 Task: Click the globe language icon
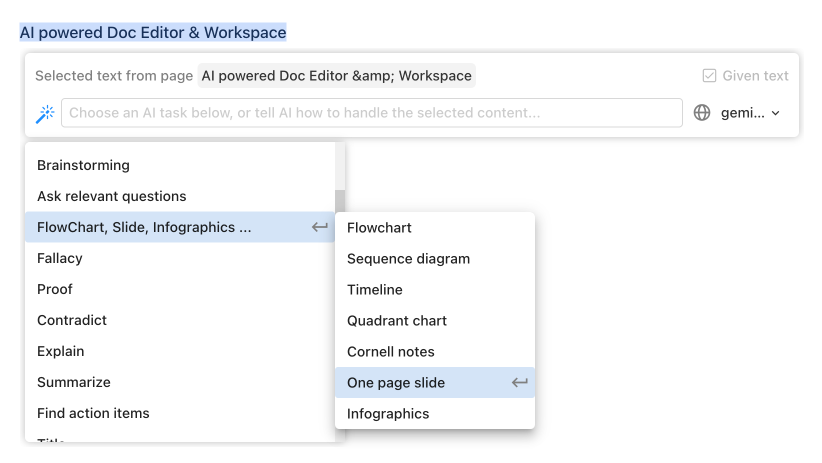(702, 113)
